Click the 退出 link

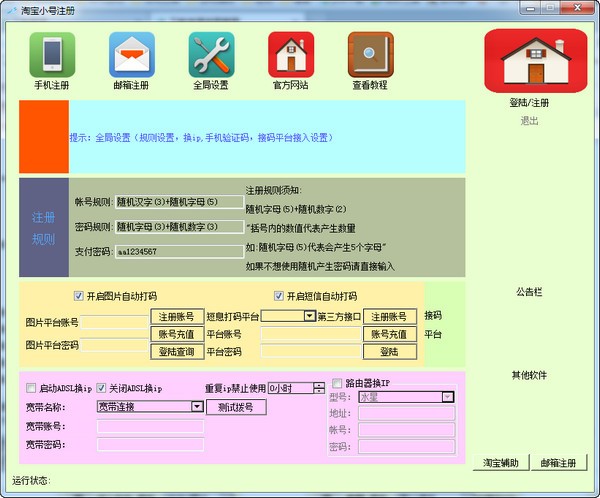(529, 121)
